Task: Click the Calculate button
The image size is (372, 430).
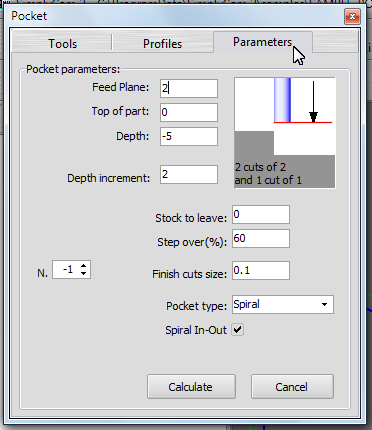Action: [x=191, y=387]
